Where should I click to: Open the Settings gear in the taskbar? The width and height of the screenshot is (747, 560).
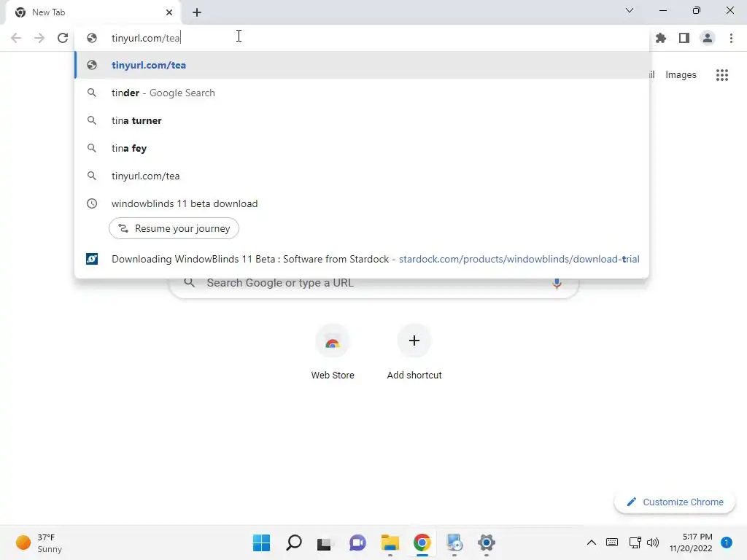(486, 542)
